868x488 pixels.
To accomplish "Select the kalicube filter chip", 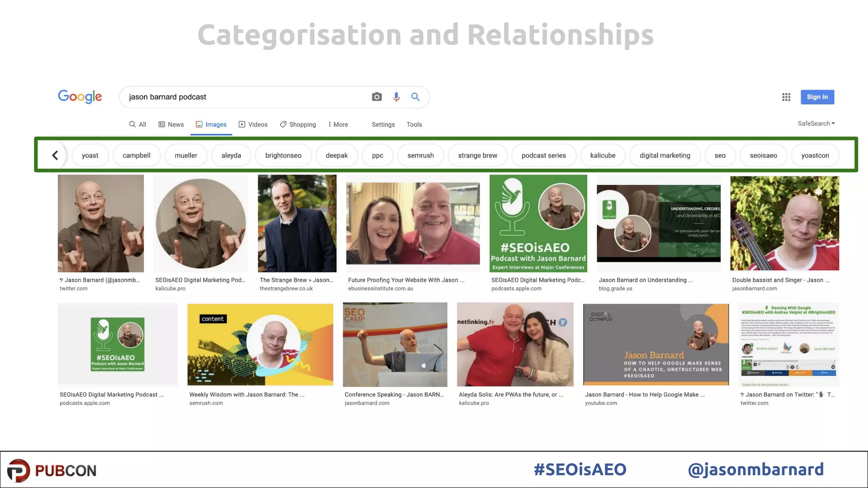I will [603, 155].
